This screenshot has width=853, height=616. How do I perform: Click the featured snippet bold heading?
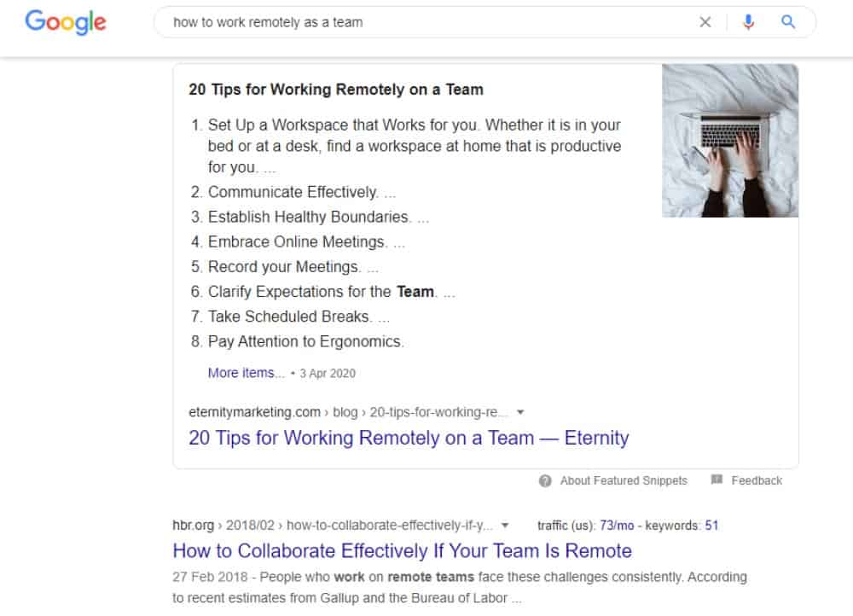point(336,90)
